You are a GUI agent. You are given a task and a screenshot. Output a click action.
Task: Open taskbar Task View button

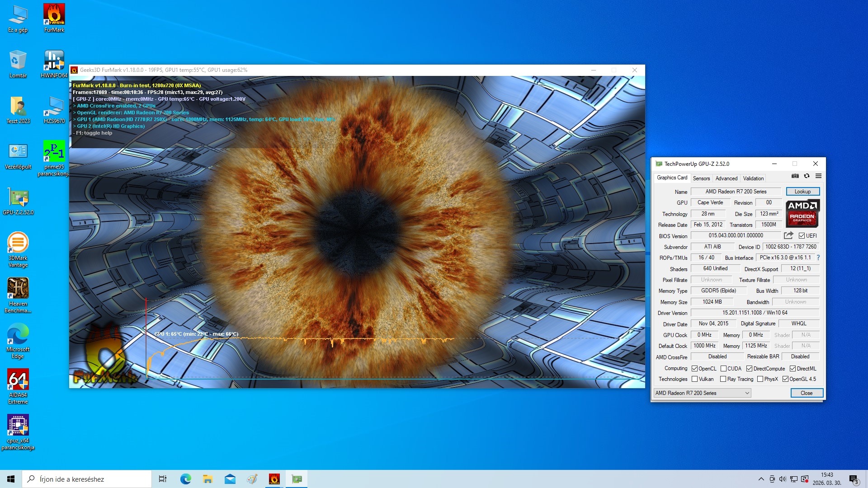[x=162, y=479]
